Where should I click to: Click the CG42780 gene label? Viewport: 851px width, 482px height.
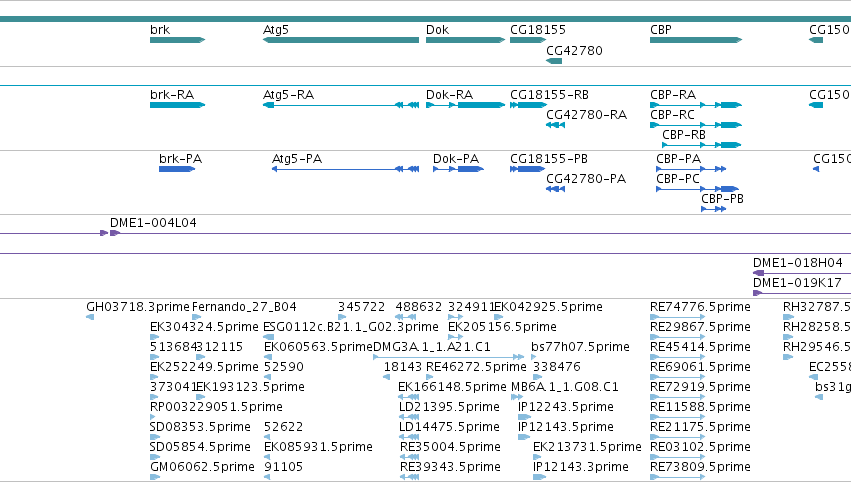point(574,50)
